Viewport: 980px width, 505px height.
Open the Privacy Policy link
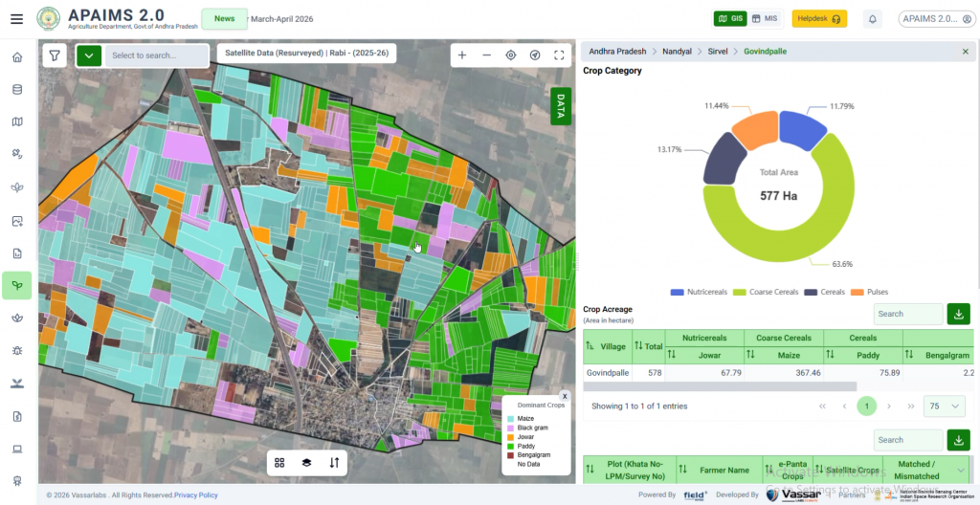click(x=195, y=495)
